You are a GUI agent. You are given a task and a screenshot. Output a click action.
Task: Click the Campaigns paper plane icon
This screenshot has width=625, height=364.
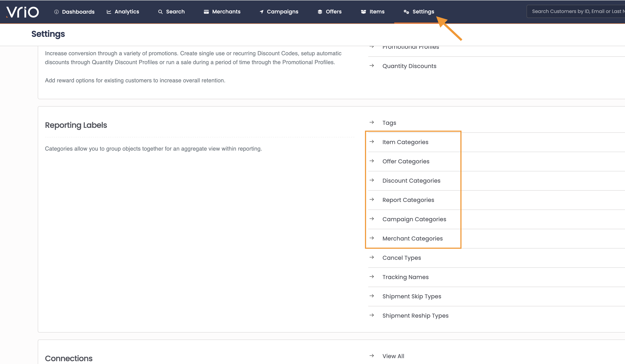tap(261, 12)
